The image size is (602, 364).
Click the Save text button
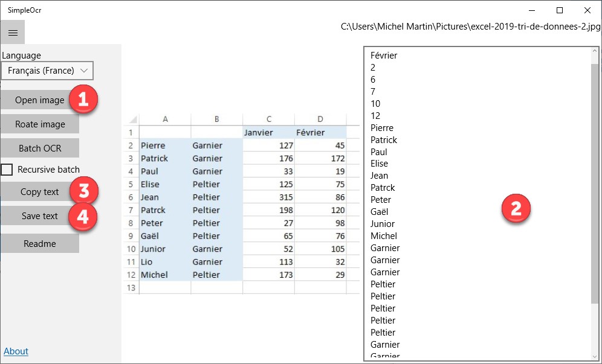coord(39,216)
